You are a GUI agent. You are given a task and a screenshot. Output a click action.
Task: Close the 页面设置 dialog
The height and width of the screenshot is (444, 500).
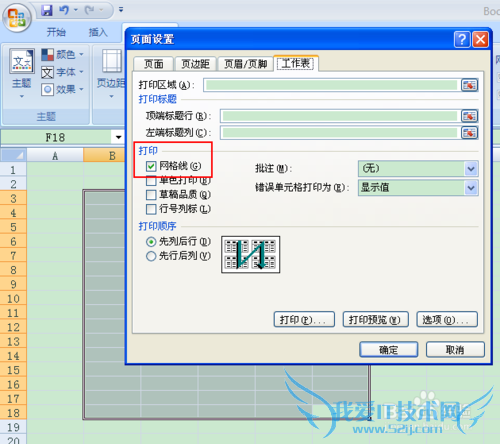[481, 40]
